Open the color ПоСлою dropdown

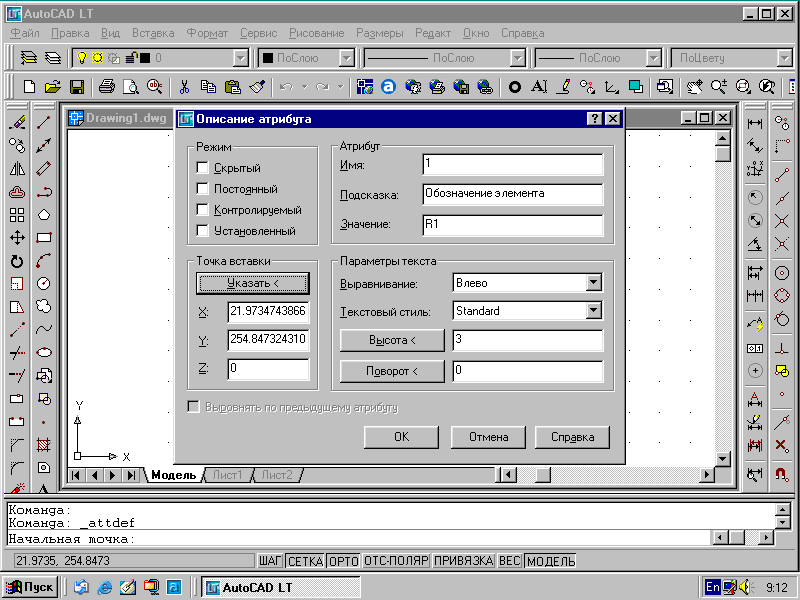tap(346, 58)
